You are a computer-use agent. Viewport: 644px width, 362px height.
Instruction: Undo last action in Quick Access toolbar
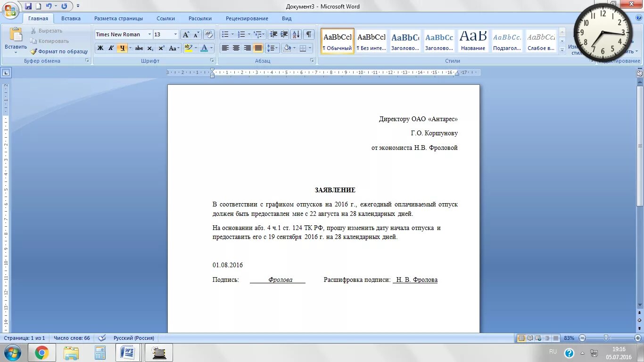point(49,6)
